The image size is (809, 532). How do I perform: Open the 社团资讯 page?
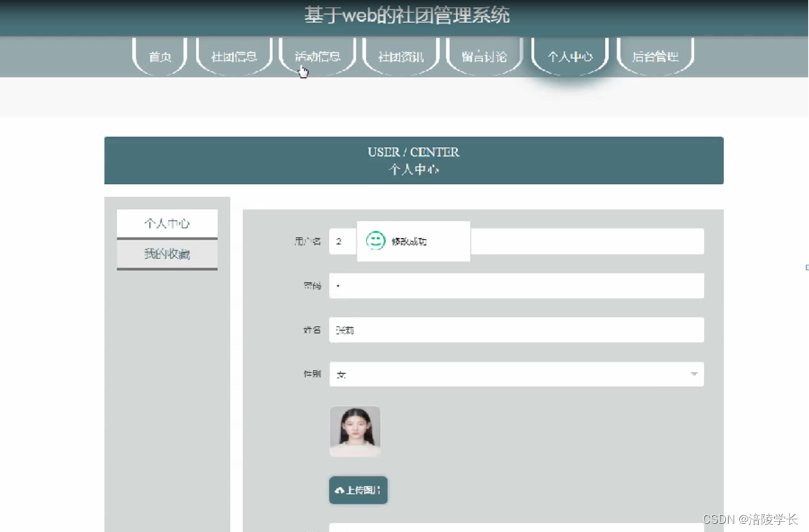point(400,56)
